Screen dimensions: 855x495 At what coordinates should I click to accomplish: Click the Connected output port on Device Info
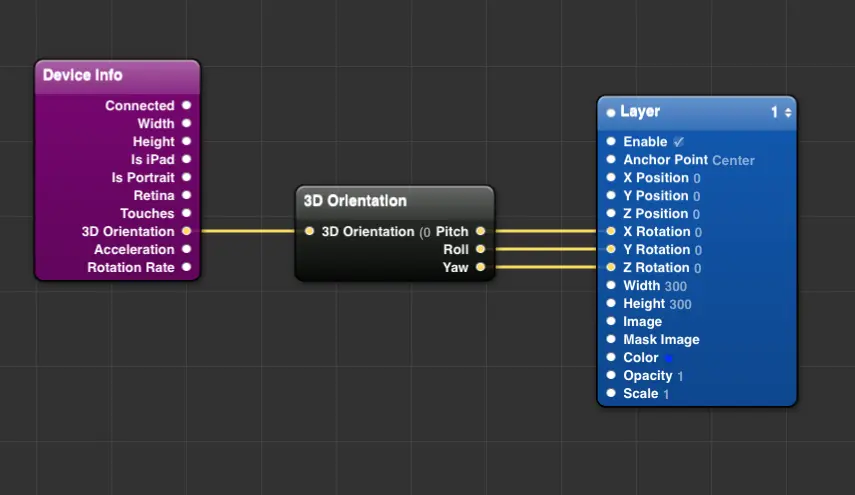[x=186, y=105]
